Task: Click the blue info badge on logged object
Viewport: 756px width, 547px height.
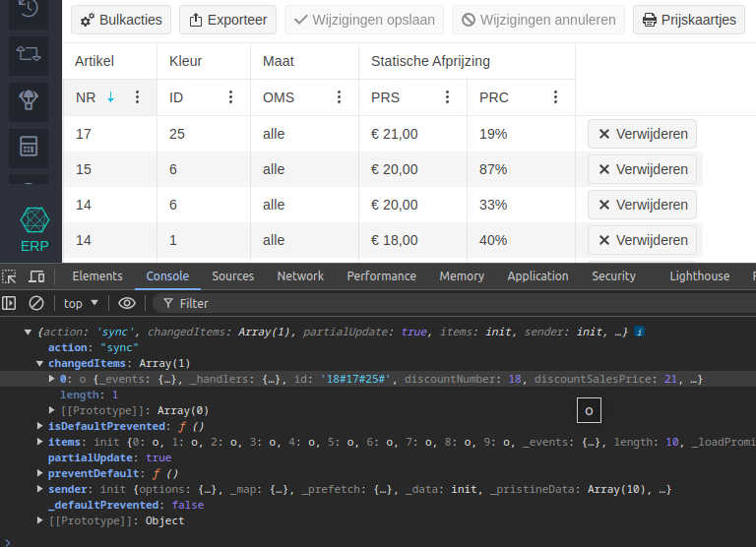Action: pos(639,332)
